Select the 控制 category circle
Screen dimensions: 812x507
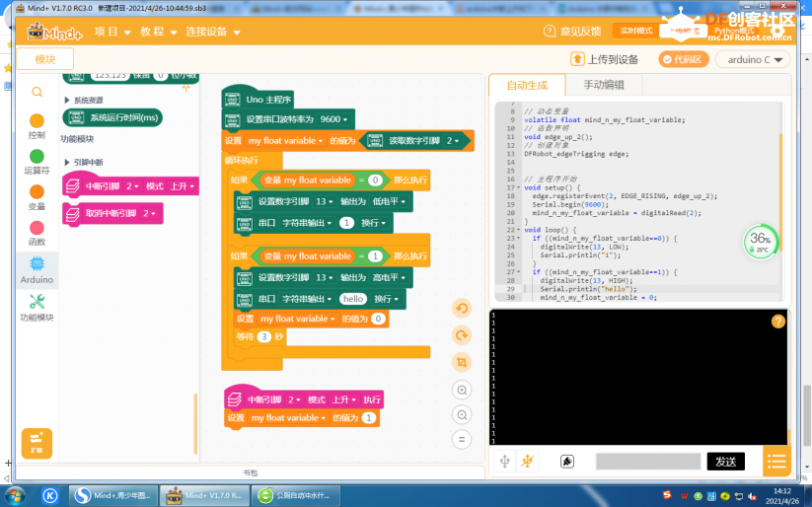[x=37, y=120]
